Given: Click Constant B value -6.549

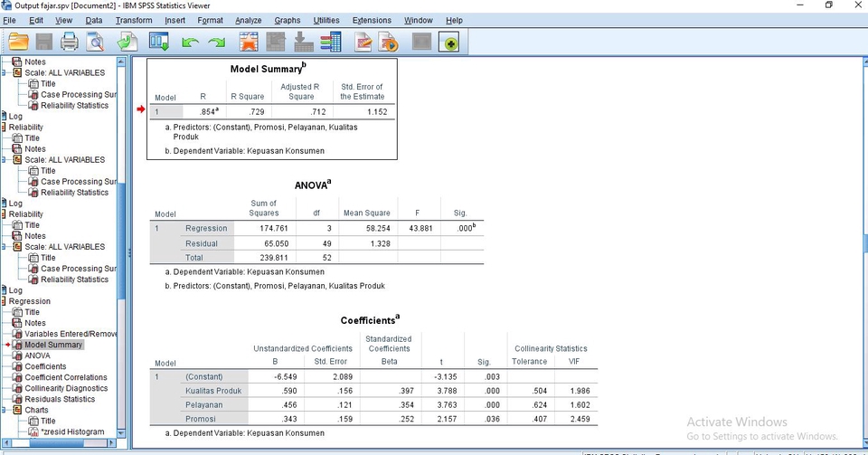Looking at the screenshot, I should pyautogui.click(x=285, y=377).
